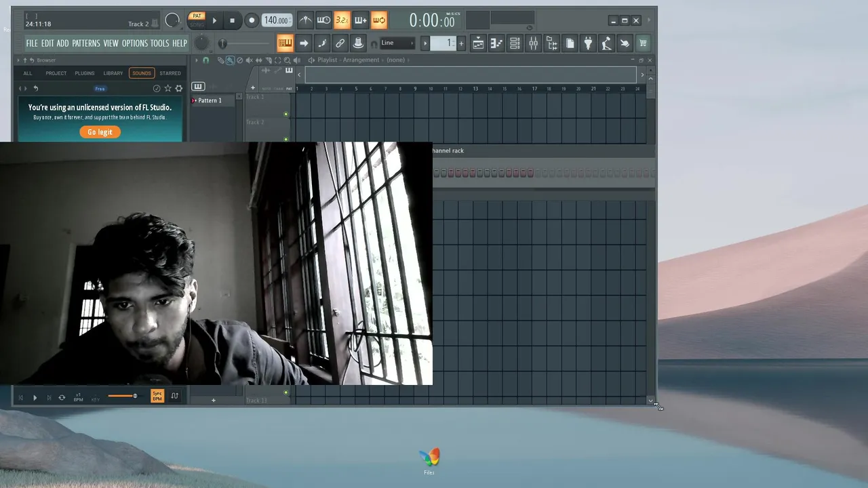Click the browser star favorites icon
868x488 pixels.
[x=167, y=89]
